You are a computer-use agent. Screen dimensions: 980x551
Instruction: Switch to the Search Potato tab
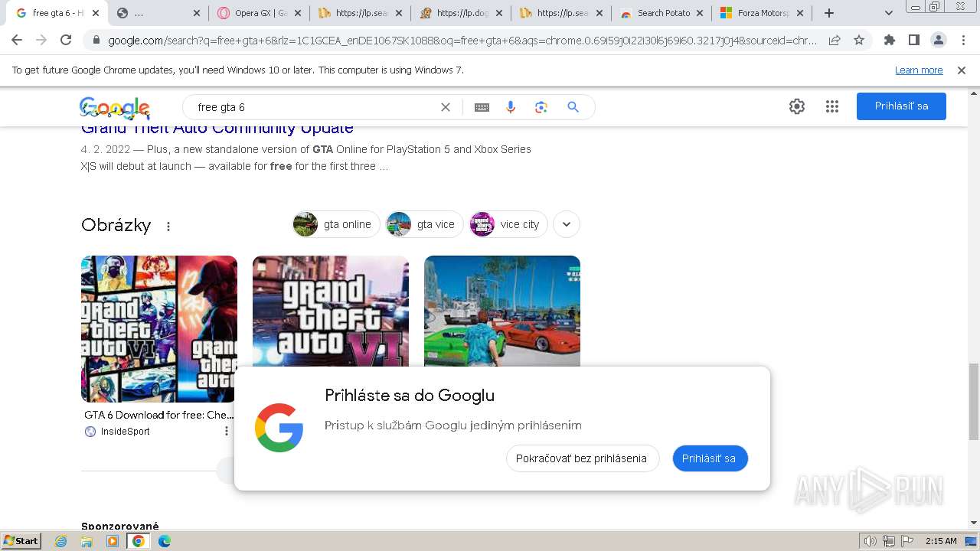click(x=662, y=13)
